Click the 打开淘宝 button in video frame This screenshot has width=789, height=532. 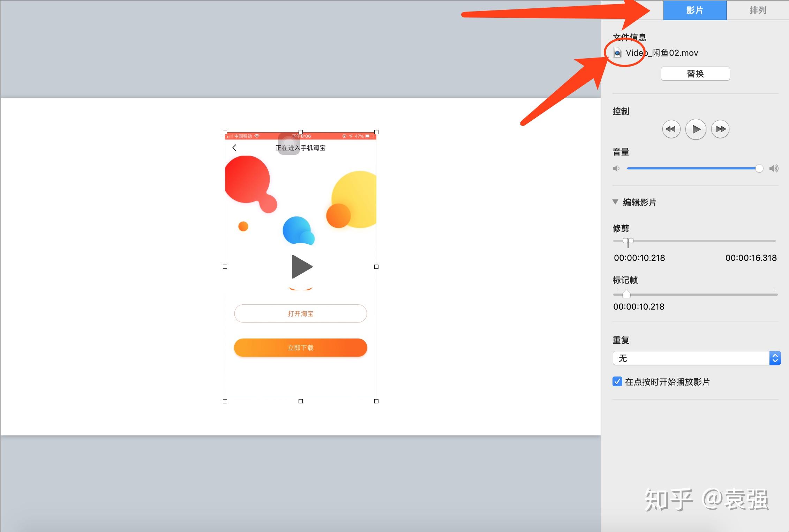[x=301, y=313]
